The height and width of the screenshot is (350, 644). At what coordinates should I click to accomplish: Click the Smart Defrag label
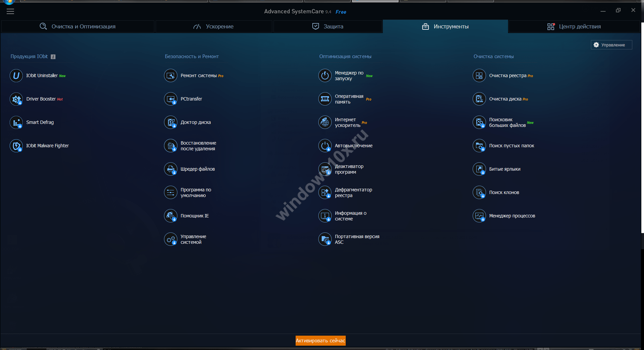(x=40, y=122)
